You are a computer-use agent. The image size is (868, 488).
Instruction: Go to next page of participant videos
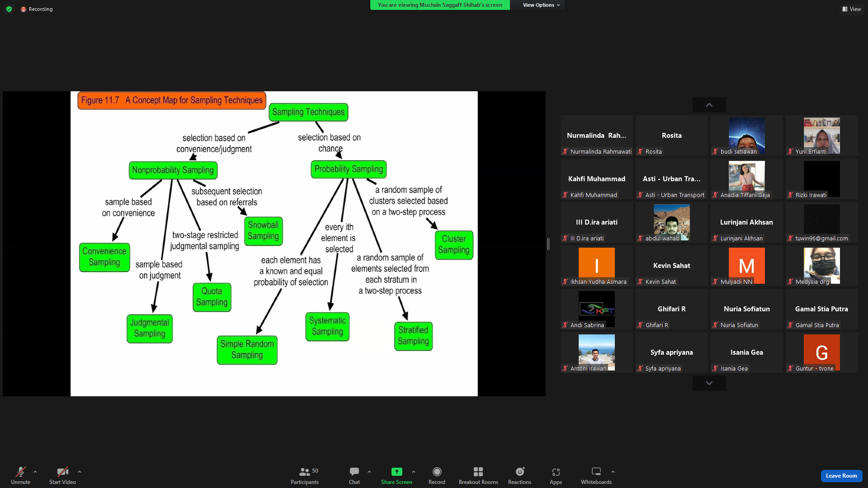(x=709, y=383)
